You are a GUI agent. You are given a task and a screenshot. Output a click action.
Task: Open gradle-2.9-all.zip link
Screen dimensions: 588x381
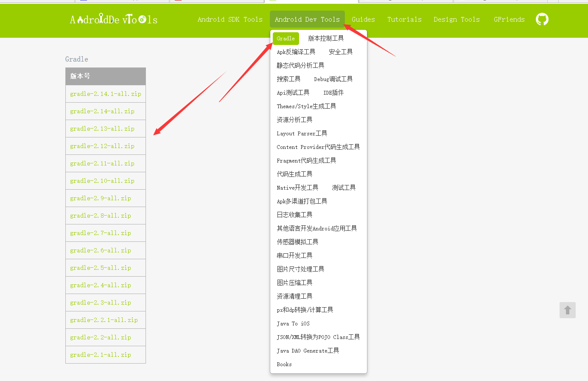101,198
